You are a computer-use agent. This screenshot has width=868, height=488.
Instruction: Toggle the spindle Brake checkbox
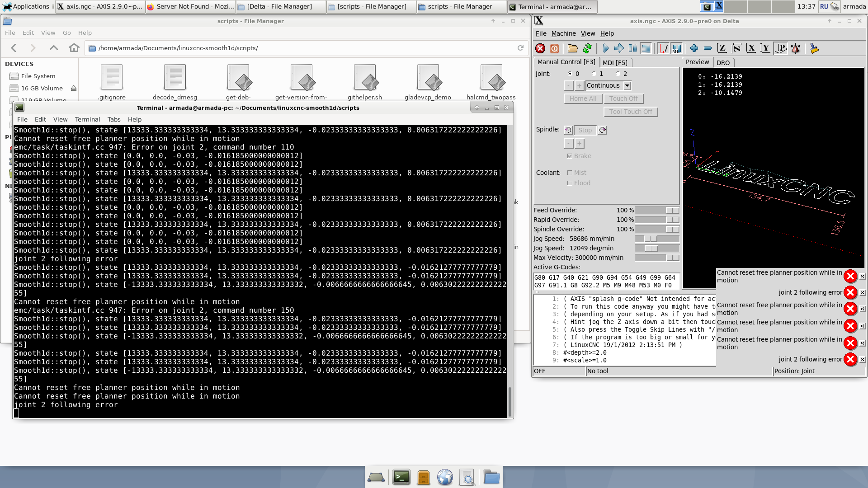pos(570,156)
